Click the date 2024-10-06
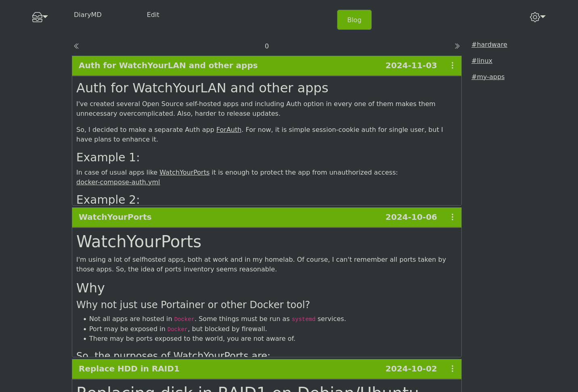 [x=411, y=217]
